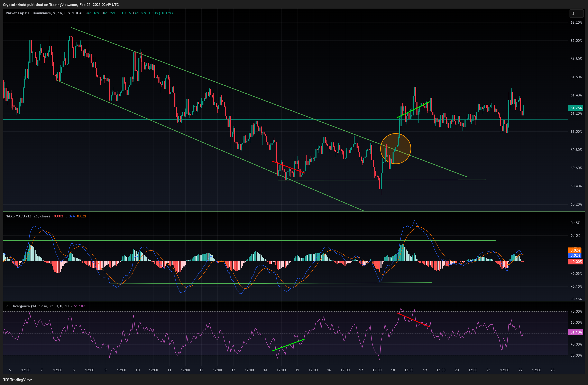
Task: Click the 51.10% value in RSI legend
Action: click(80, 306)
